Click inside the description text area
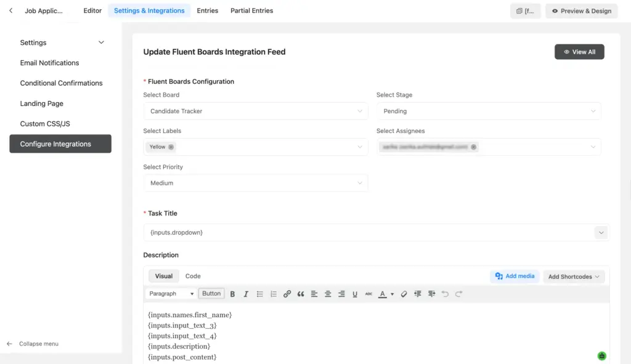Viewport: 631px width, 364px height. (x=377, y=334)
